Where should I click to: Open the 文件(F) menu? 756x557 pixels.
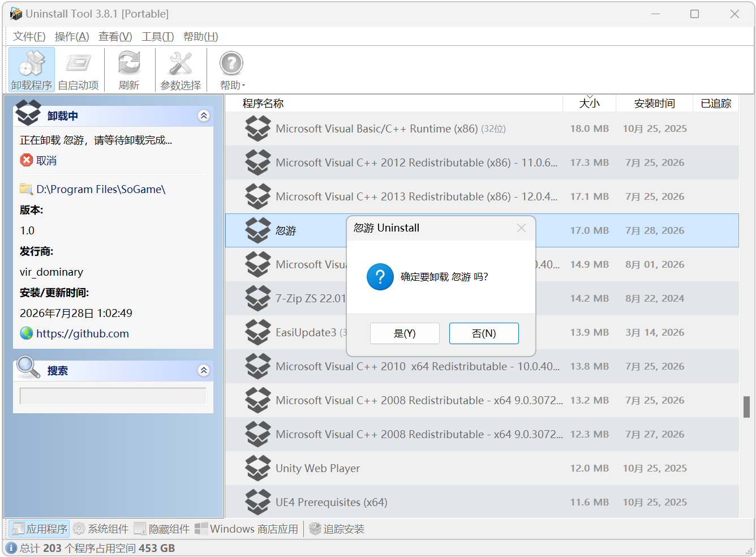(29, 37)
